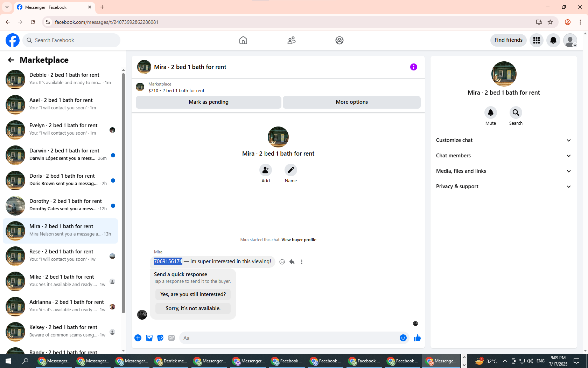Image resolution: width=588 pixels, height=368 pixels.
Task: View site information icon in address bar
Action: click(x=48, y=22)
